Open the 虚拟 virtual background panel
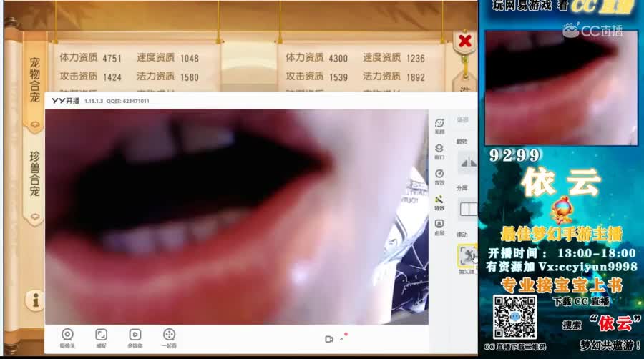 pos(439,227)
